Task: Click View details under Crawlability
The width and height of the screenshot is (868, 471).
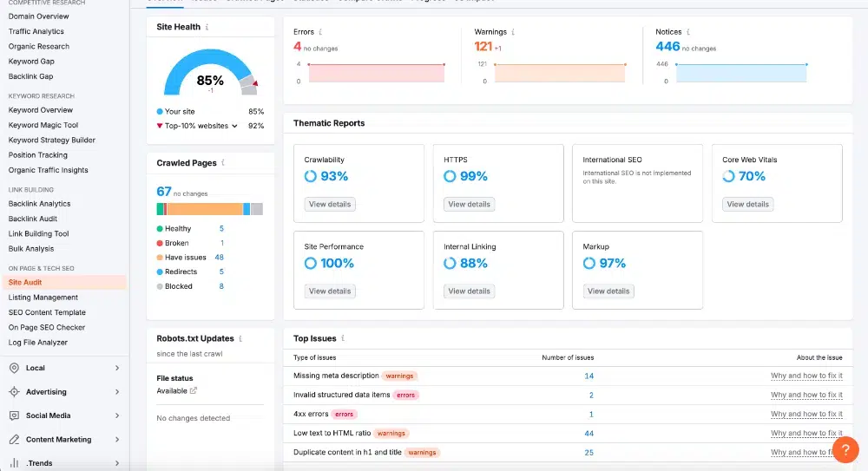Action: tap(330, 204)
